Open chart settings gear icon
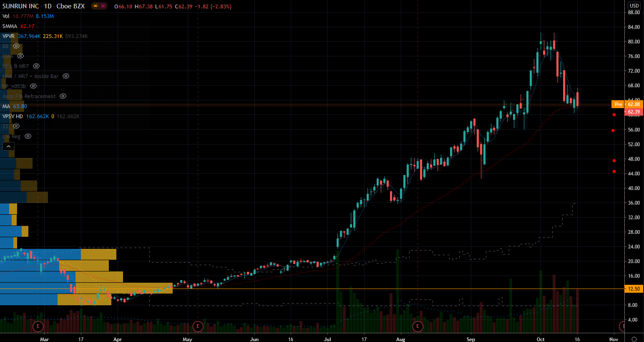This screenshot has width=644, height=342. click(x=634, y=339)
